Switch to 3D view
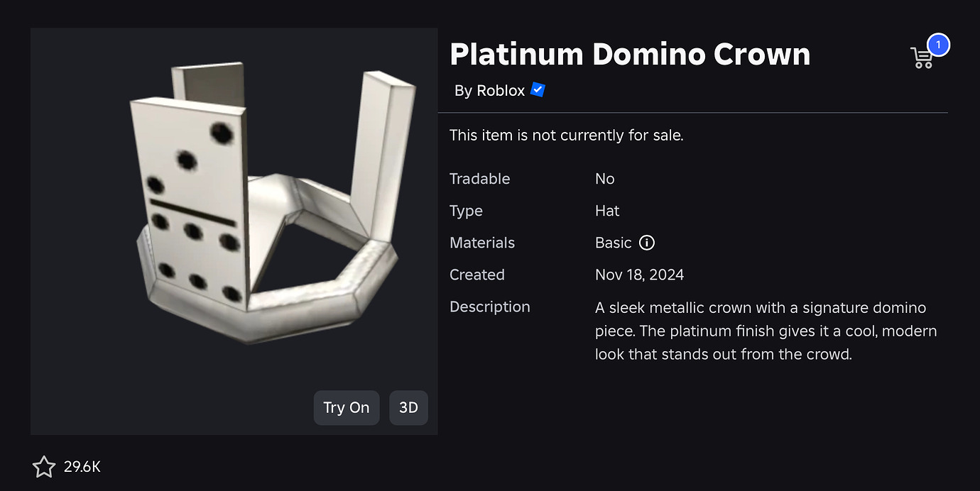 408,407
